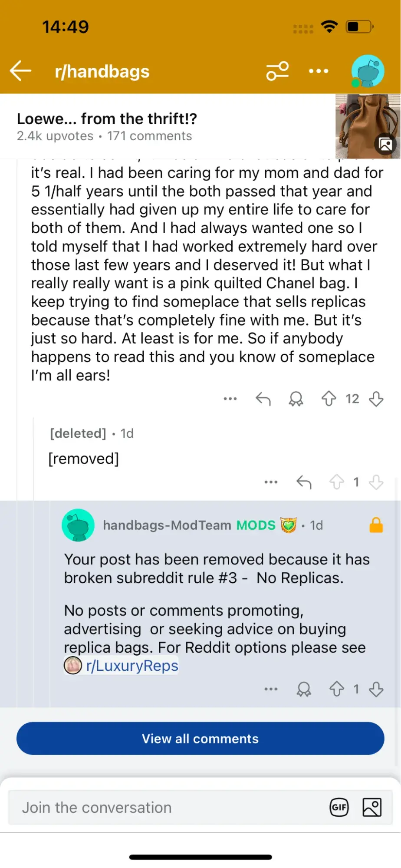Tap the back arrow in the header
Screen dimensions: 401x868
pos(21,71)
